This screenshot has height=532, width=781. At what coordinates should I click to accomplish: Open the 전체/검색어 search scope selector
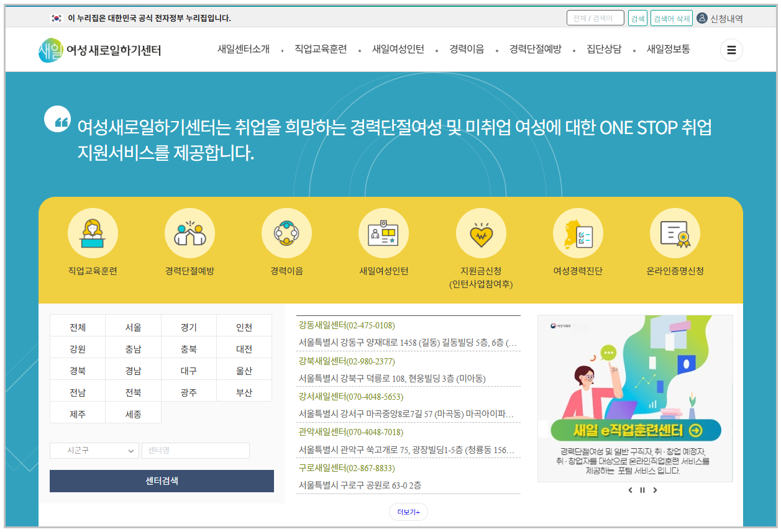(x=595, y=17)
